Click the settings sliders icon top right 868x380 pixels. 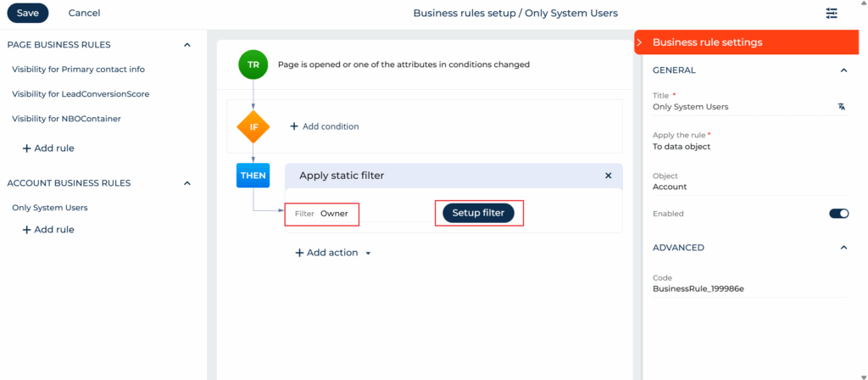coord(832,13)
